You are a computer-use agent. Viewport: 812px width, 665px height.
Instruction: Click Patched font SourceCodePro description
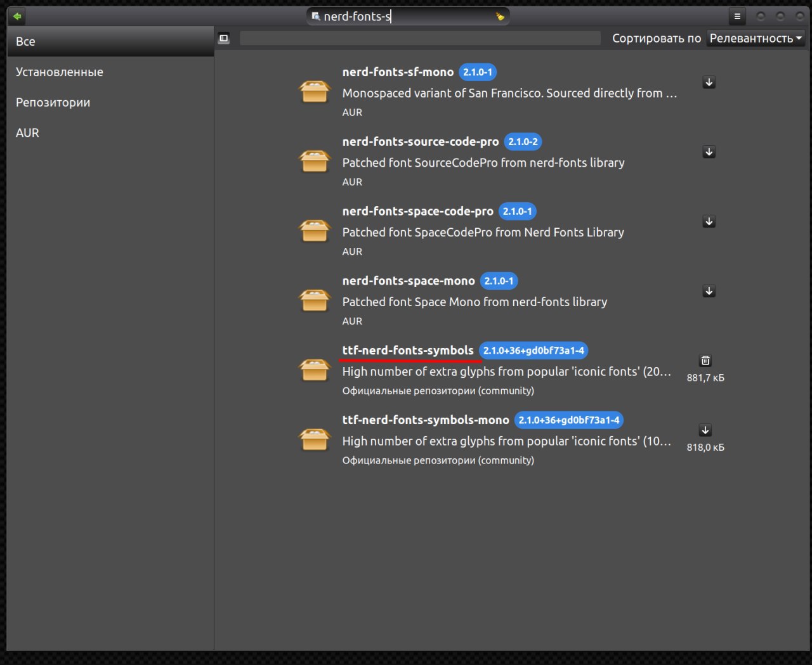click(483, 163)
